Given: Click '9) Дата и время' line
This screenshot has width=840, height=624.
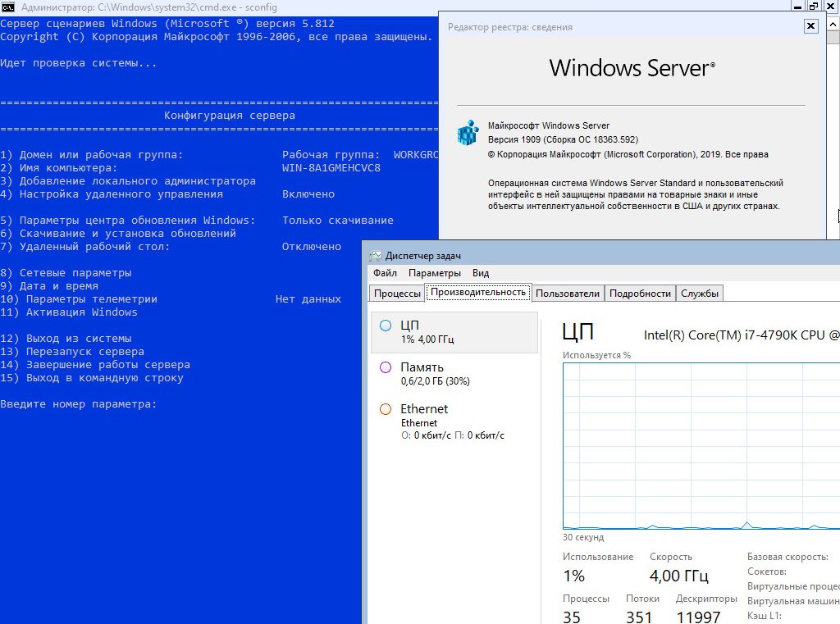Looking at the screenshot, I should click(49, 286).
